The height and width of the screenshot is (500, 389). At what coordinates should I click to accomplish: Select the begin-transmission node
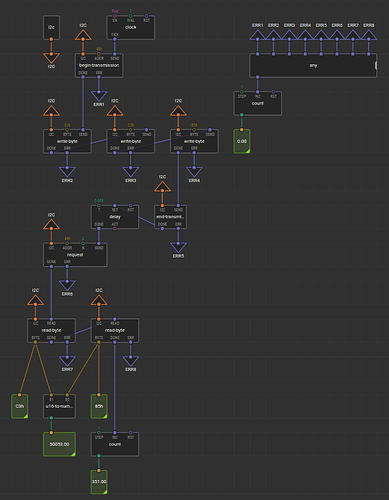[x=99, y=65]
